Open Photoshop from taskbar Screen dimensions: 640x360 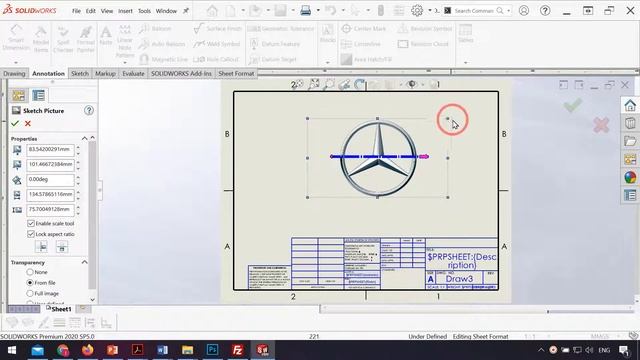(x=212, y=350)
